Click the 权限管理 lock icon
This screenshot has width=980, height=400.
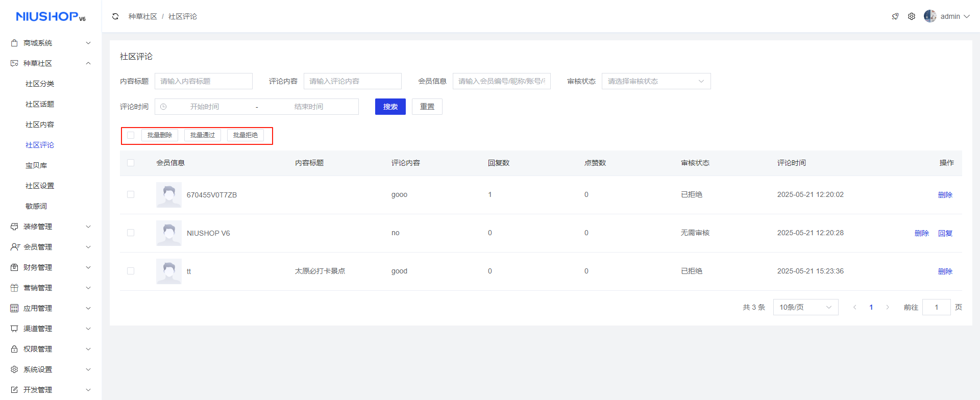coord(14,349)
